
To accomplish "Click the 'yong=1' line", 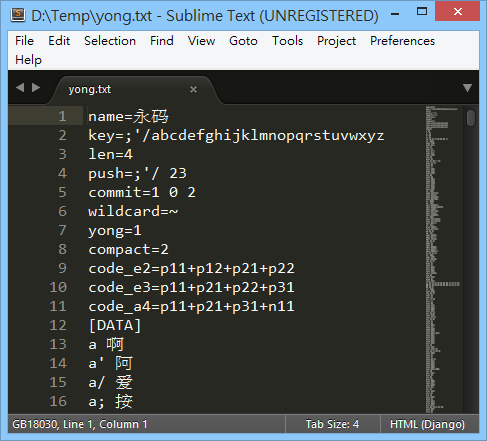I will click(115, 230).
